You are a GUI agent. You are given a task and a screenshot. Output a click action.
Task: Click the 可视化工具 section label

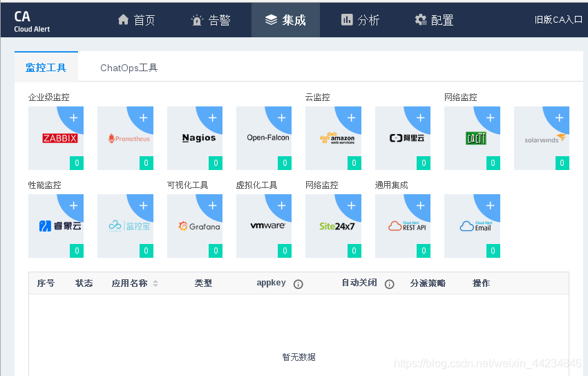(187, 185)
